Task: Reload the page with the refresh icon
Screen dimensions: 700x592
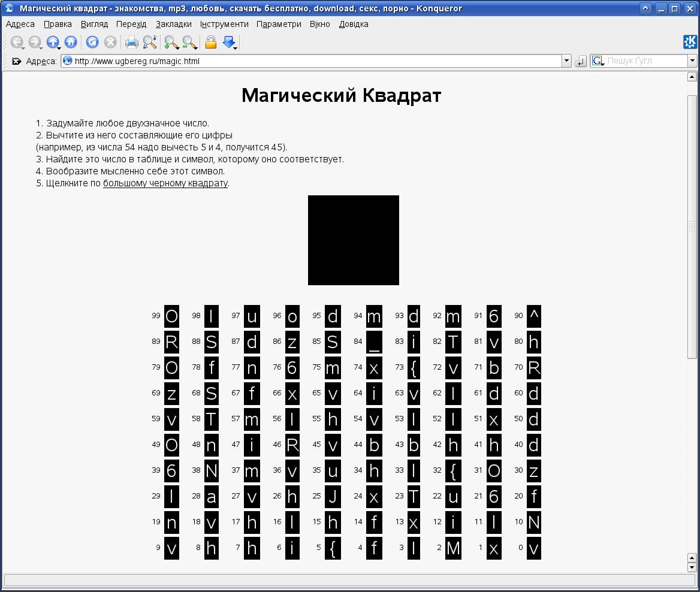Action: click(x=92, y=42)
